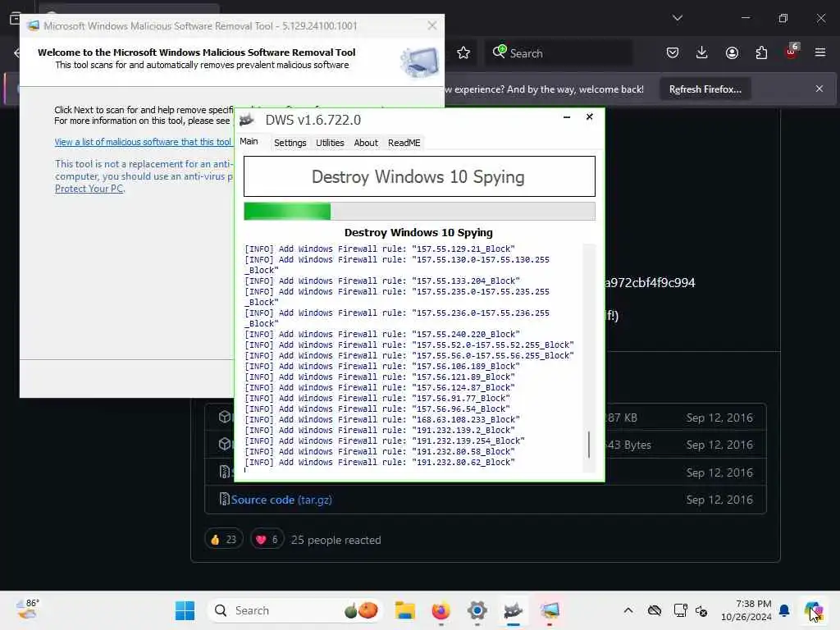Expand the Firefox tab list chevron
The image size is (840, 630).
pyautogui.click(x=677, y=18)
